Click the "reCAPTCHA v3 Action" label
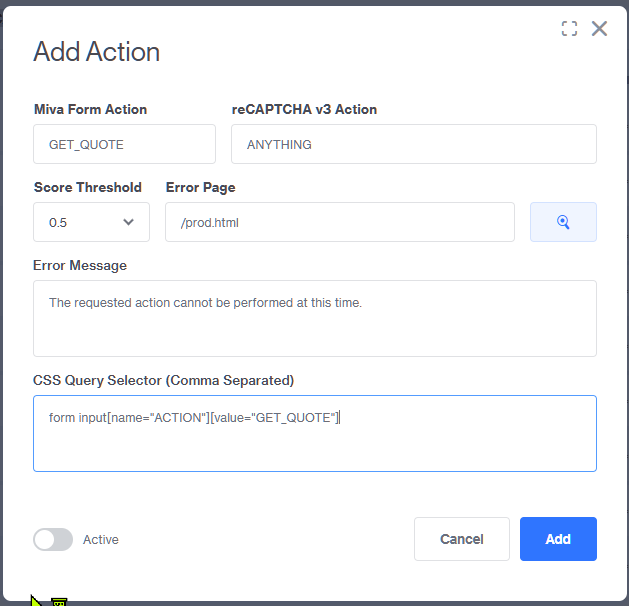The width and height of the screenshot is (629, 606). pos(304,109)
